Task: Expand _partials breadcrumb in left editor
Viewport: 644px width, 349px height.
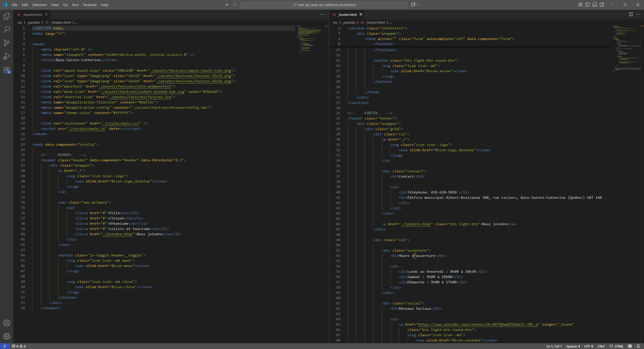Action: click(x=34, y=22)
